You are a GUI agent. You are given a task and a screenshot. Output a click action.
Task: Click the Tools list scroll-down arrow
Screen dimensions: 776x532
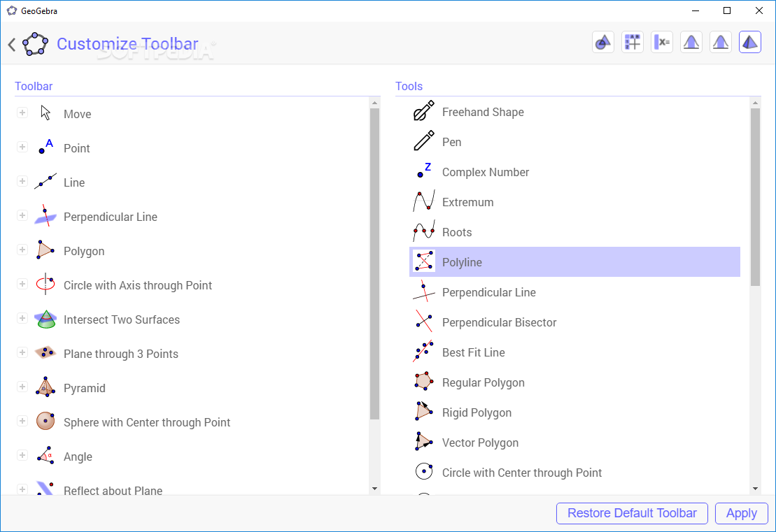click(x=755, y=488)
